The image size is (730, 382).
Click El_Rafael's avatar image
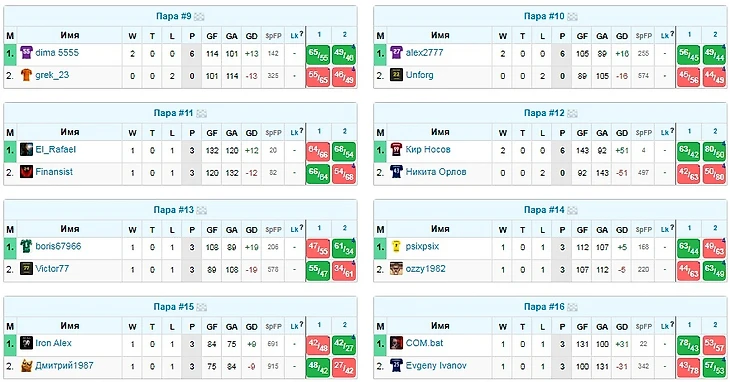pyautogui.click(x=26, y=149)
